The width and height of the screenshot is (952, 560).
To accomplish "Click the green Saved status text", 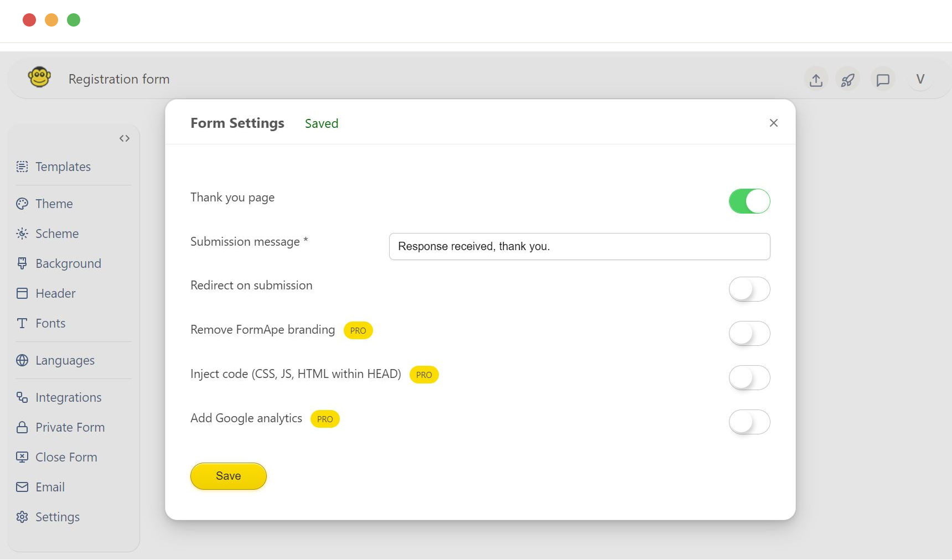I will (322, 123).
